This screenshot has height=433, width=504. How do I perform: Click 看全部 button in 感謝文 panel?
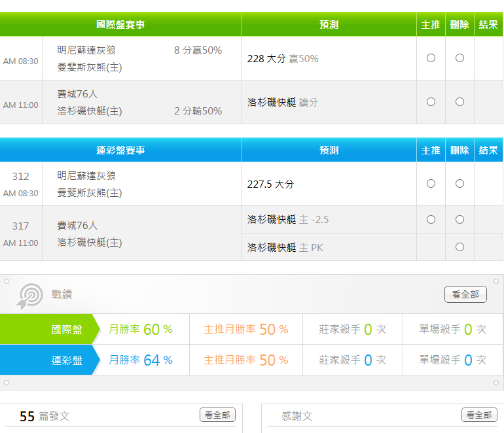point(479,415)
